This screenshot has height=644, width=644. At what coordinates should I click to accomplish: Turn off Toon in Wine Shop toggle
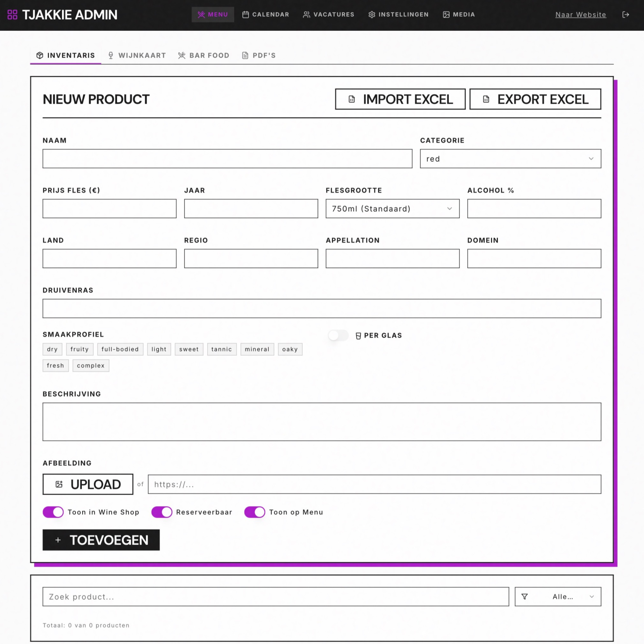click(53, 512)
